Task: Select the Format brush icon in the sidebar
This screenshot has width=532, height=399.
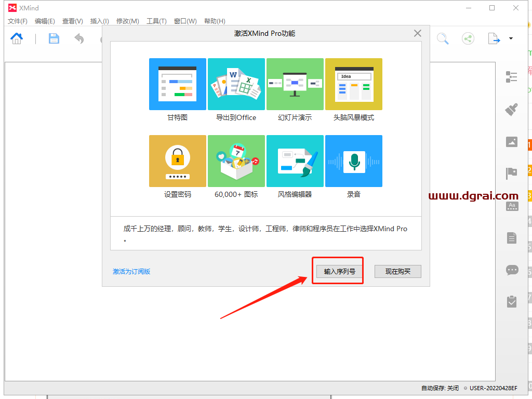Action: (512, 109)
